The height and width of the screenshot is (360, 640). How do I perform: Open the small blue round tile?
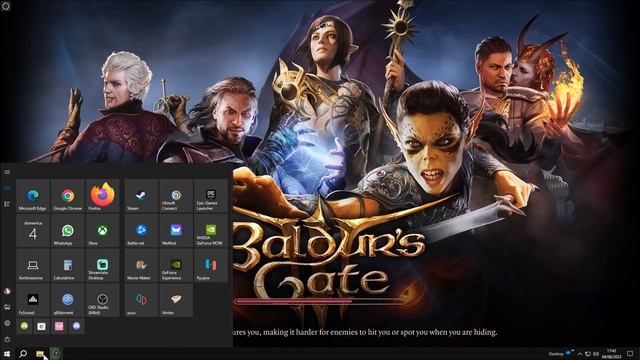click(x=76, y=326)
